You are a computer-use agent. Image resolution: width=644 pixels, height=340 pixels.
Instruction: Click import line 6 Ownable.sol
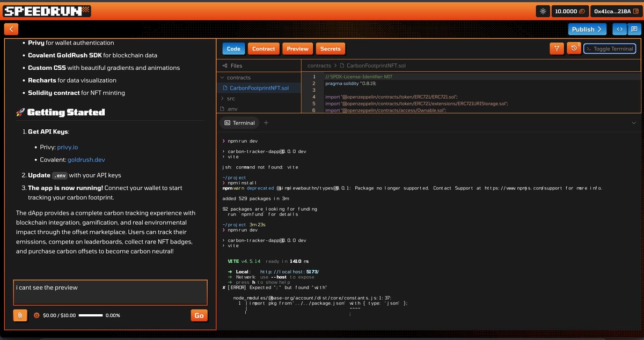(385, 110)
